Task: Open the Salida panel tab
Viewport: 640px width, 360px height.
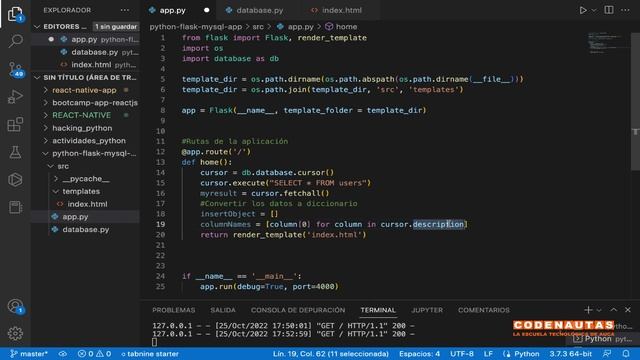Action: pos(222,310)
